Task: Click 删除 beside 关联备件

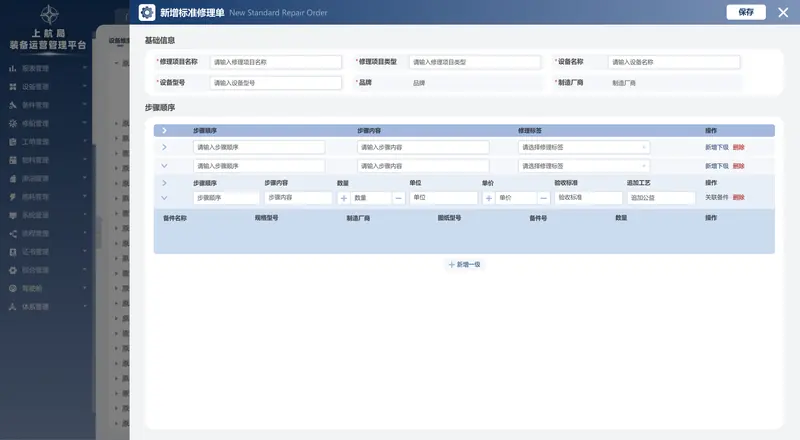Action: 738,197
